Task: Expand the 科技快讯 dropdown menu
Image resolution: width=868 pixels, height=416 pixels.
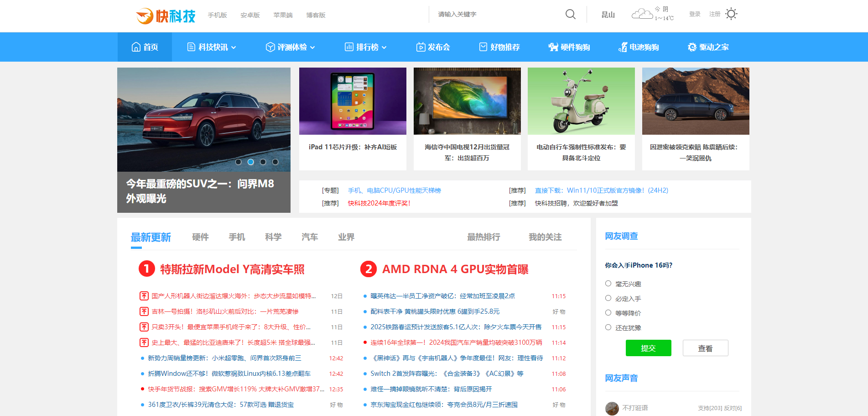Action: [x=212, y=47]
